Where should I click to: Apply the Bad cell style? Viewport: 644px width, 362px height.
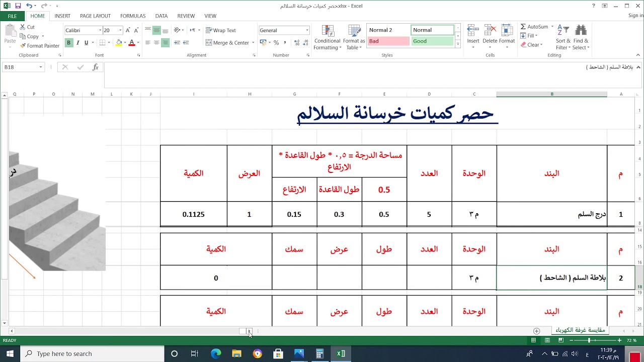click(388, 41)
